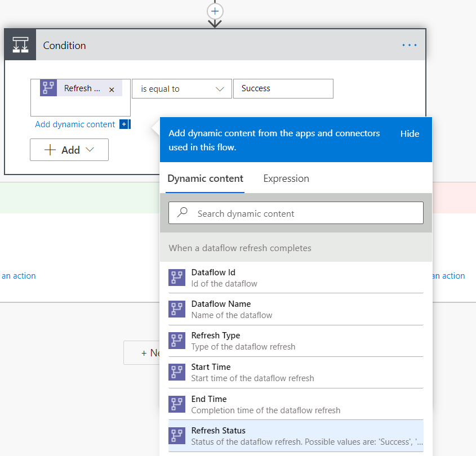Click the search magnifier icon
Image resolution: width=476 pixels, height=456 pixels.
click(183, 212)
